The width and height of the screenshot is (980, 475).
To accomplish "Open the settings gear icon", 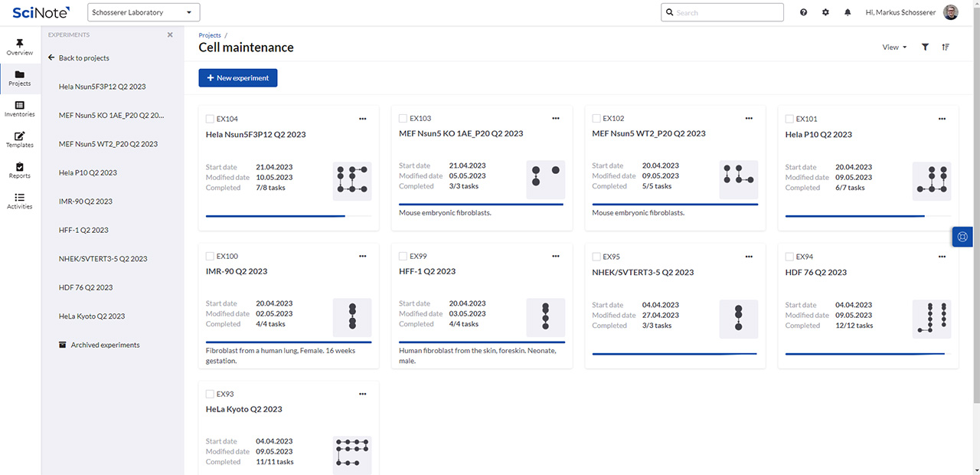I will point(825,12).
